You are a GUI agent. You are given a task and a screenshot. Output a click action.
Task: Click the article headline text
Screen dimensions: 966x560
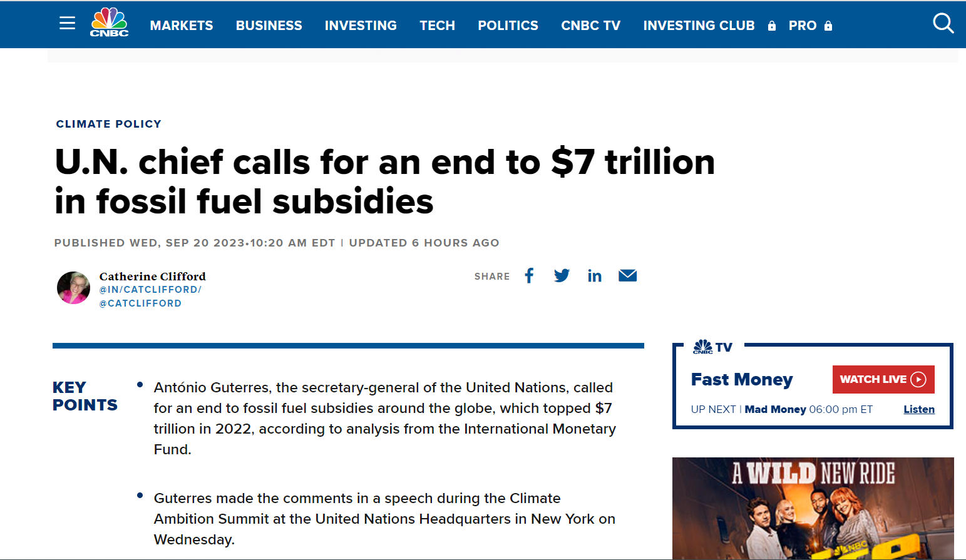click(x=384, y=181)
